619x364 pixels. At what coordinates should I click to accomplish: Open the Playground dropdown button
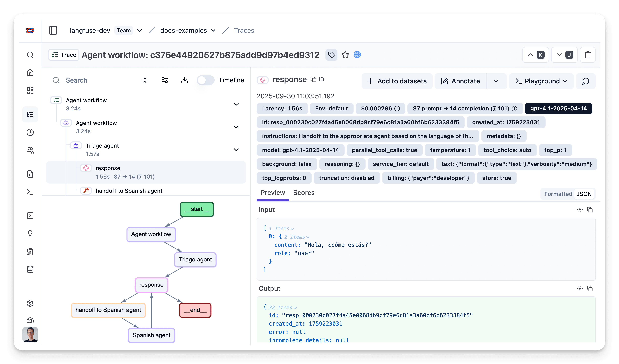click(541, 81)
